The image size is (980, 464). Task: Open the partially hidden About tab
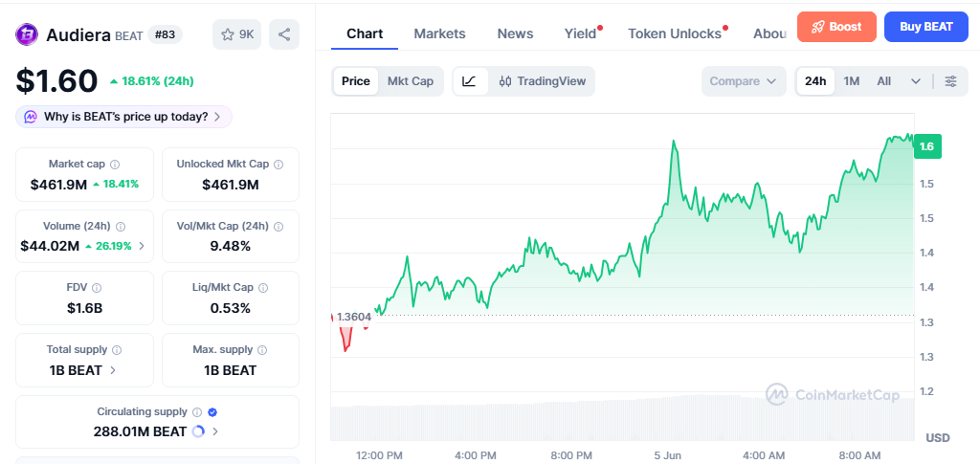(770, 33)
